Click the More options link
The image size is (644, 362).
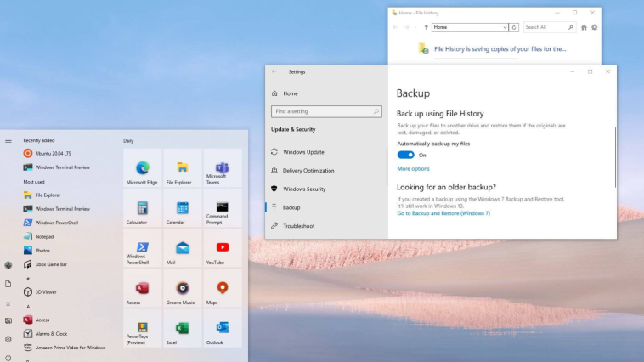pyautogui.click(x=413, y=169)
